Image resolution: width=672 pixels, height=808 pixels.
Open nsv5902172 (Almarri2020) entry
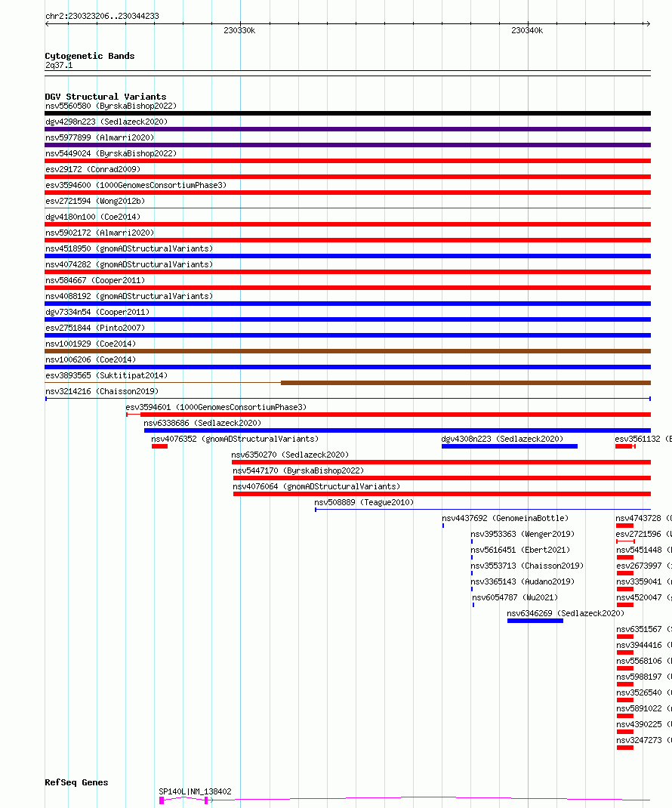tap(100, 233)
